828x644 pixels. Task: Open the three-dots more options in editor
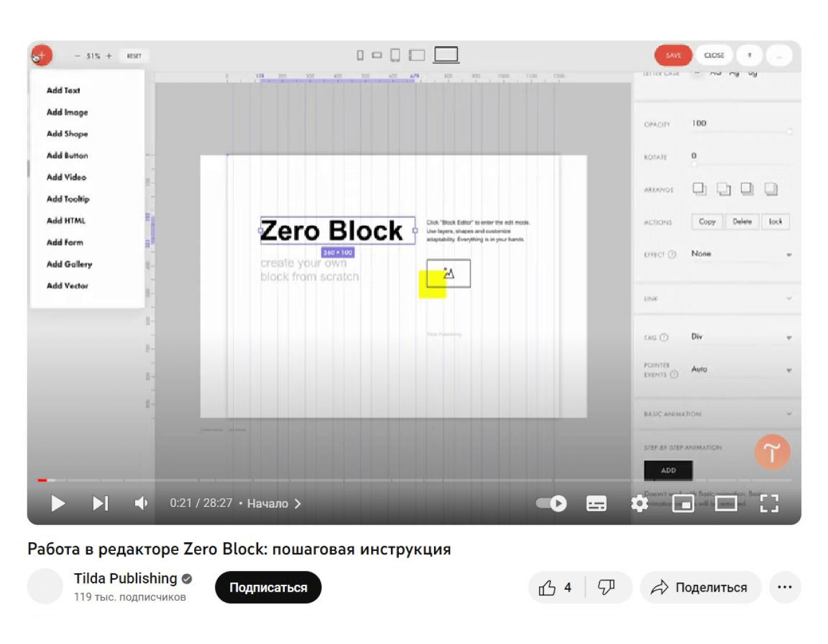pyautogui.click(x=779, y=55)
